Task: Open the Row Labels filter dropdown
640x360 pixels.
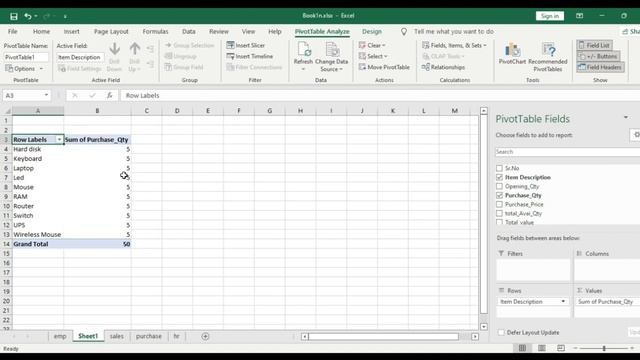Action: tap(59, 140)
